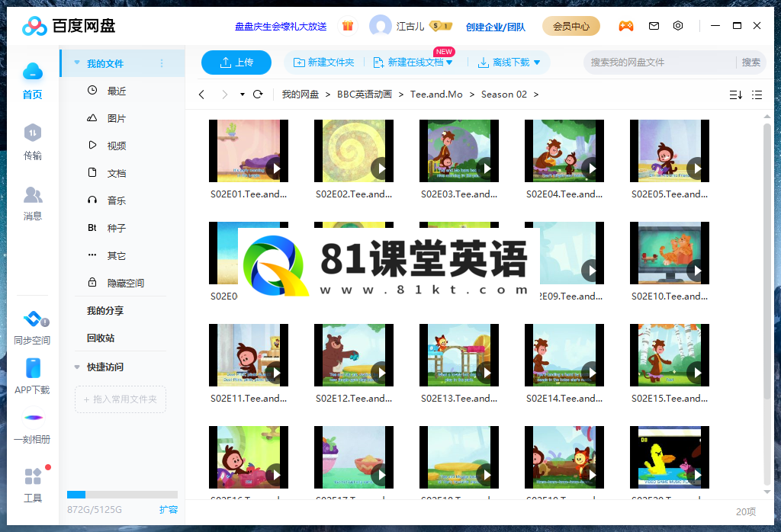The image size is (781, 532).
Task: Open the game controller icon
Action: [x=626, y=26]
